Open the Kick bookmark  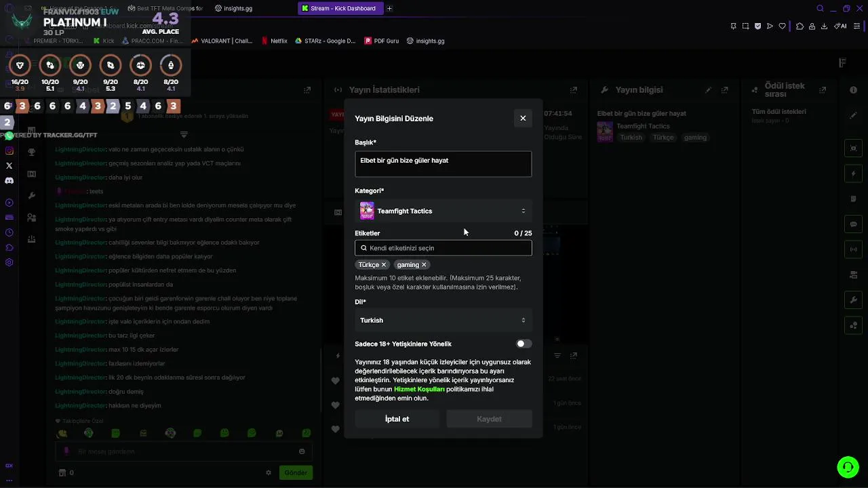pyautogui.click(x=104, y=41)
